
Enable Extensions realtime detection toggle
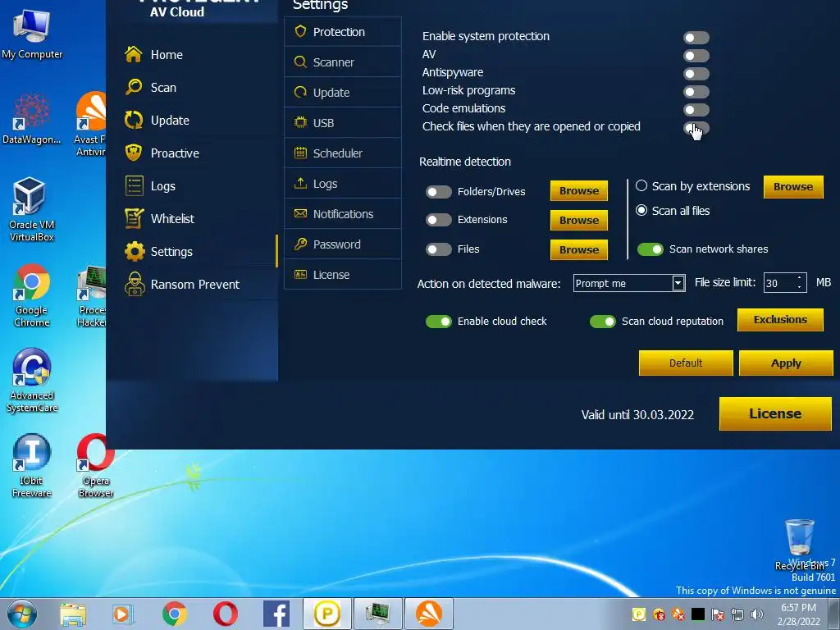pyautogui.click(x=438, y=220)
